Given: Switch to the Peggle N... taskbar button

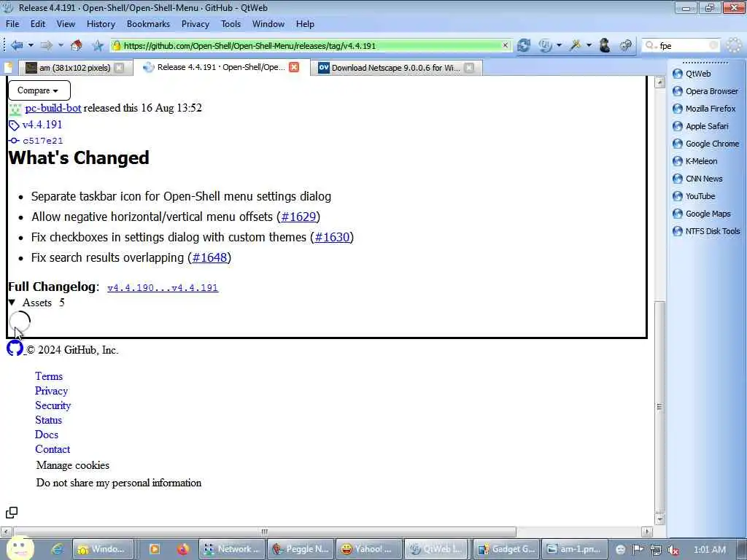Looking at the screenshot, I should coord(301,549).
